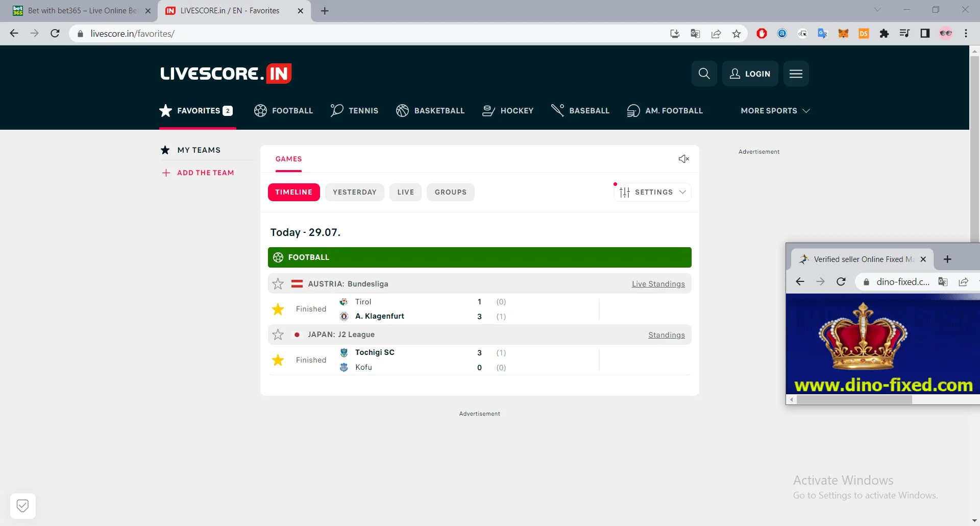This screenshot has height=526, width=980.
Task: Open the search on LIVESCORE.in
Action: pos(704,74)
